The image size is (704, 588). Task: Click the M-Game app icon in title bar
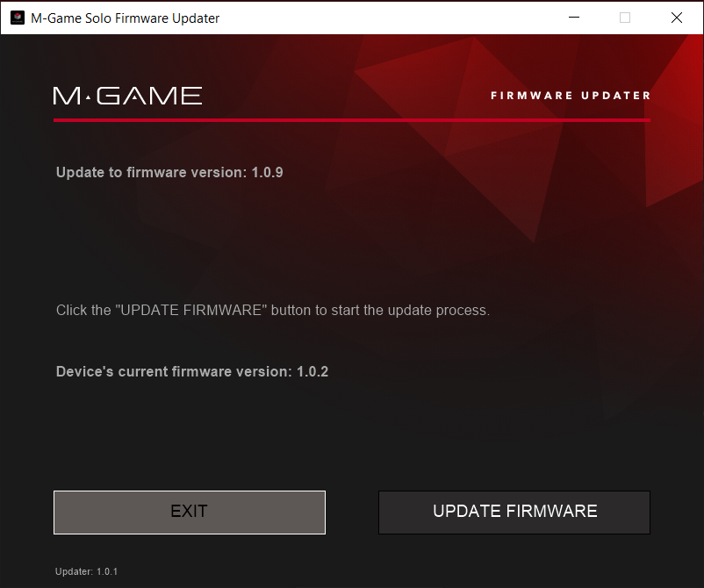point(18,18)
